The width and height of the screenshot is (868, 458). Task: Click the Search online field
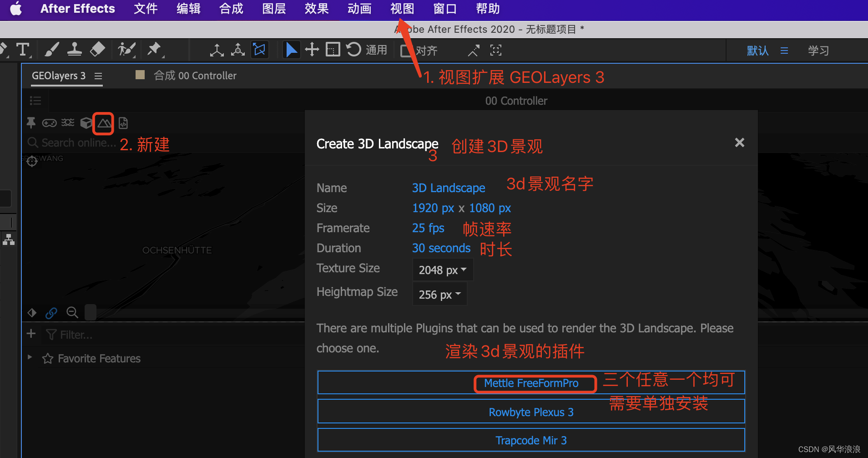point(73,143)
